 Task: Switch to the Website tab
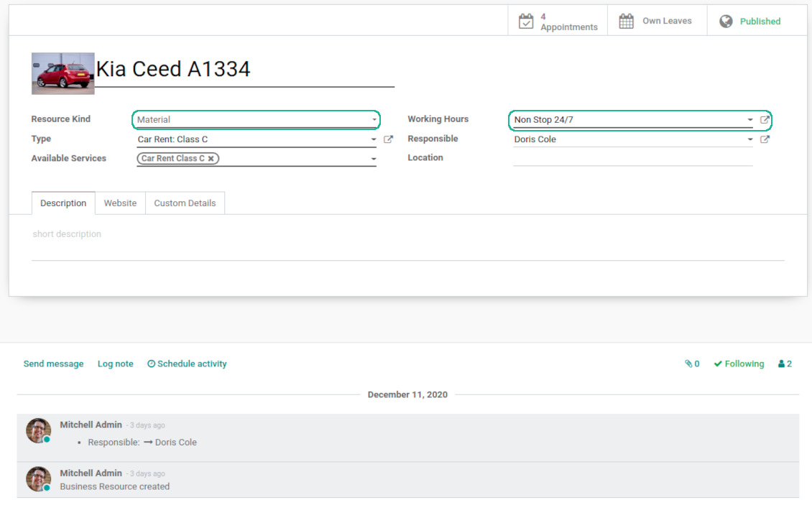pos(120,203)
